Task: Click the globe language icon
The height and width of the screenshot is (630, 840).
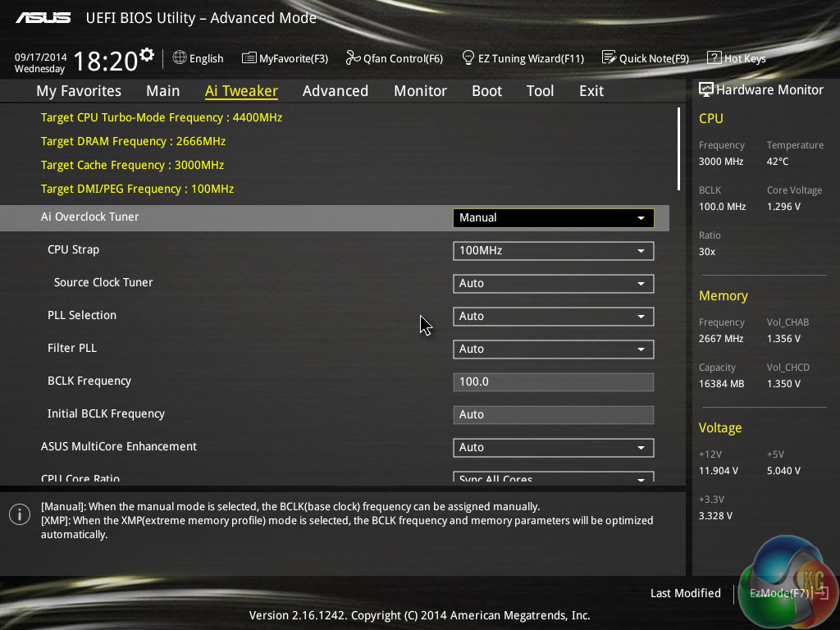Action: point(180,58)
